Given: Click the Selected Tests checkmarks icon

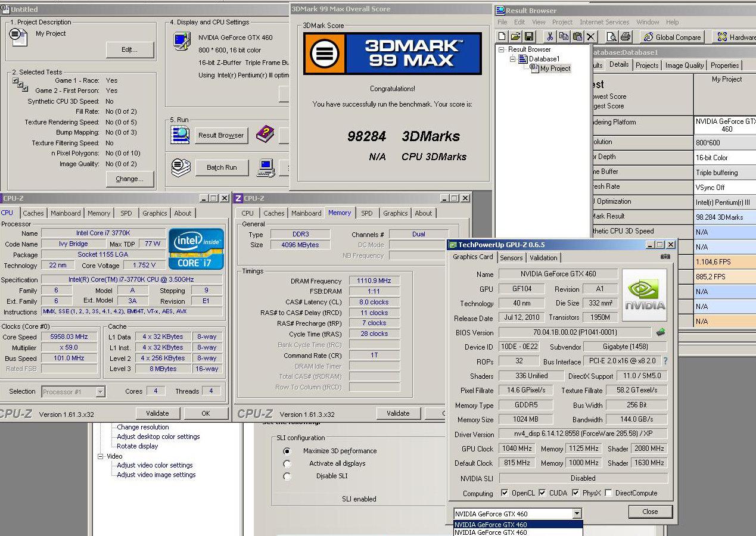Looking at the screenshot, I should (x=20, y=85).
